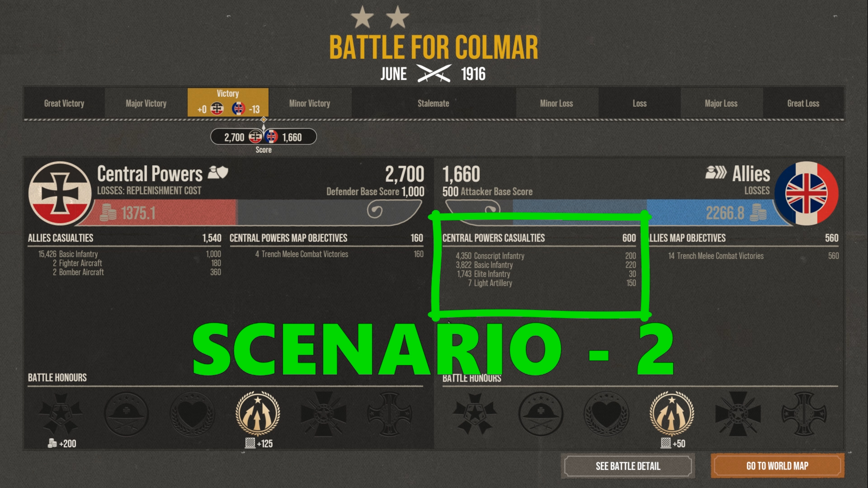Select the Stalemate outcome tab
Image resolution: width=868 pixels, height=488 pixels.
point(433,103)
